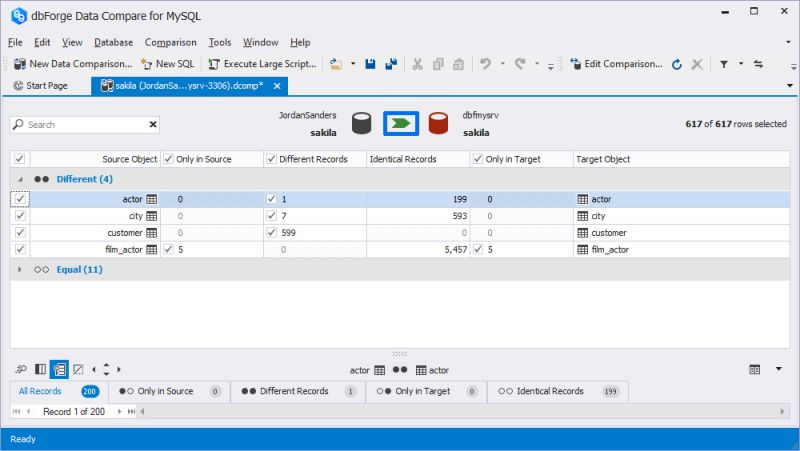Click the Identical Records column header
800x451 pixels.
coord(418,159)
